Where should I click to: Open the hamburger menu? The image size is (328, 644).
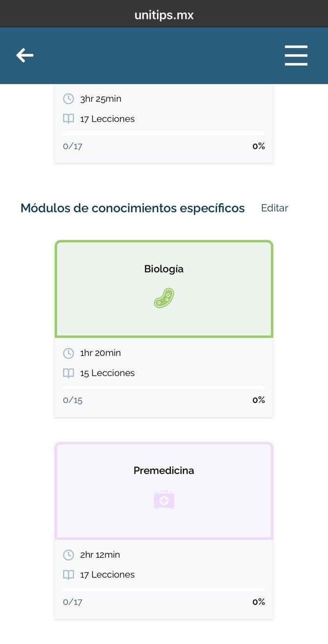point(296,55)
